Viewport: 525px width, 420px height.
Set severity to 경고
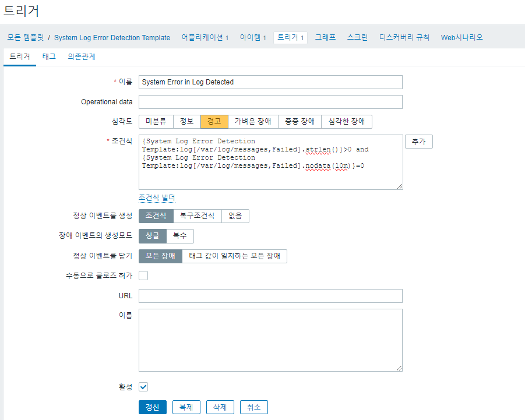[214, 122]
